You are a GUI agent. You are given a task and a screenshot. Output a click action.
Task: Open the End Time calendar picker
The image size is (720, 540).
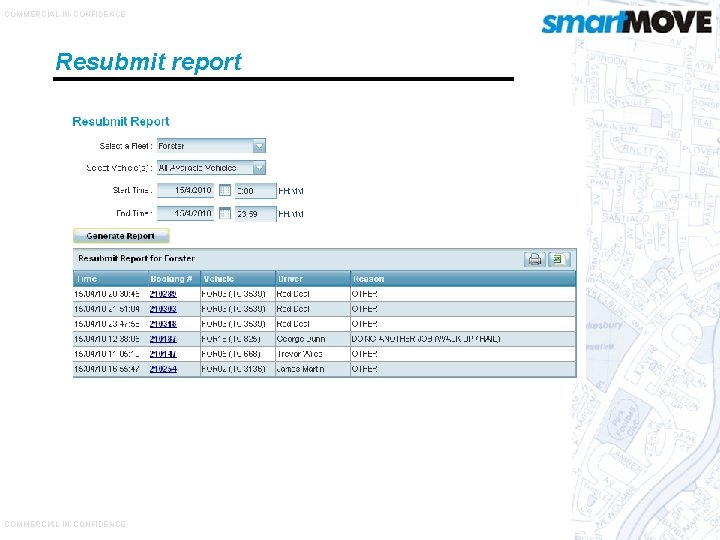(x=225, y=213)
